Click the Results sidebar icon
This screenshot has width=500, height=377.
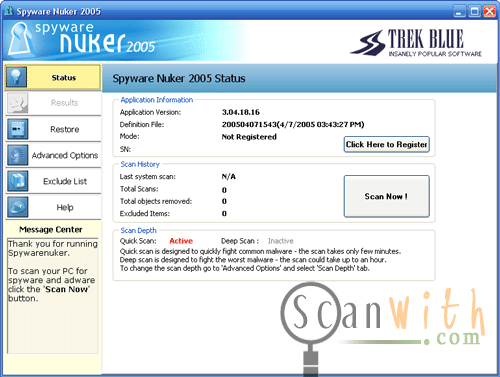point(18,103)
